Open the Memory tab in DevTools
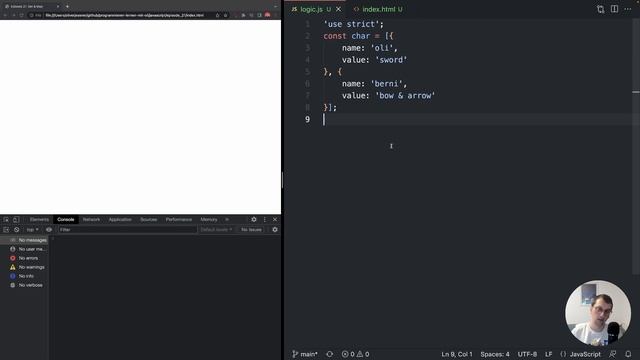Viewport: 640px width, 360px height. point(209,220)
